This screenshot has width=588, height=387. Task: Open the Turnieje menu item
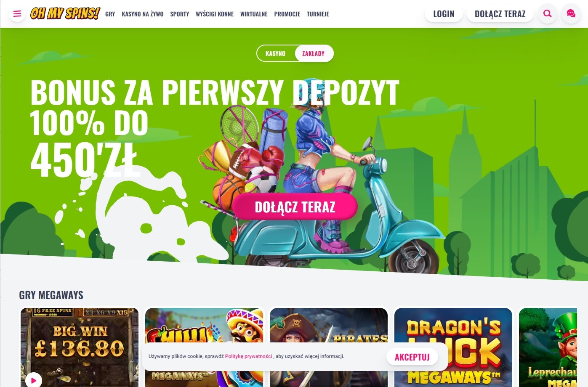[x=318, y=14]
